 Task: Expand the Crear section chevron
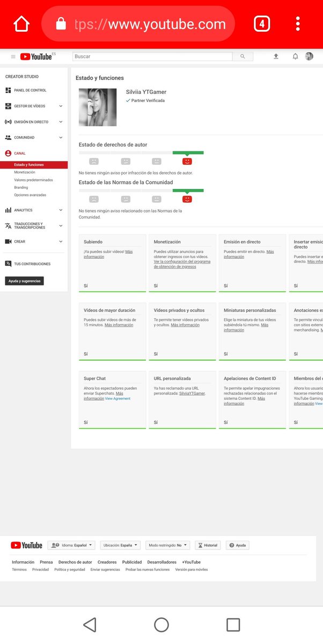point(61,241)
